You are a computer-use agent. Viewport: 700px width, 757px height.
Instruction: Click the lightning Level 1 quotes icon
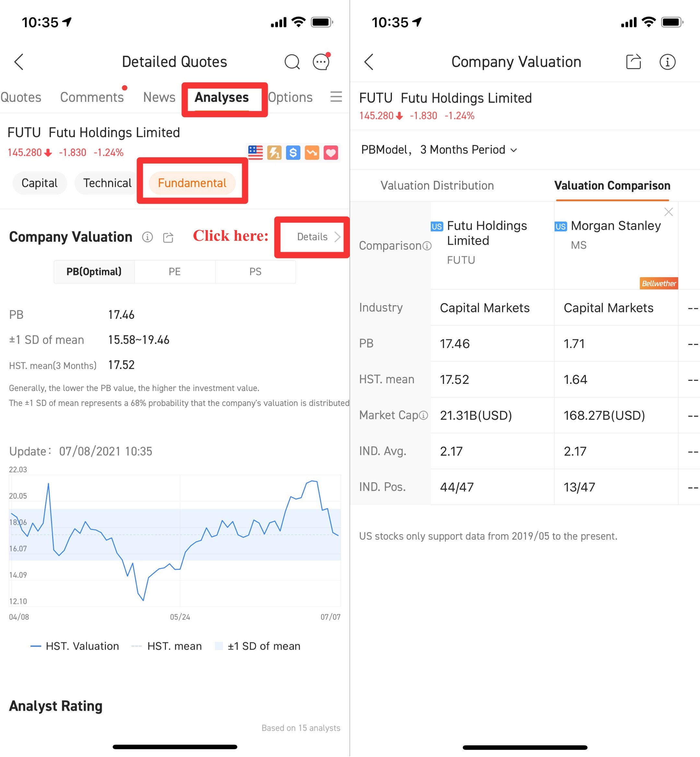pyautogui.click(x=274, y=153)
